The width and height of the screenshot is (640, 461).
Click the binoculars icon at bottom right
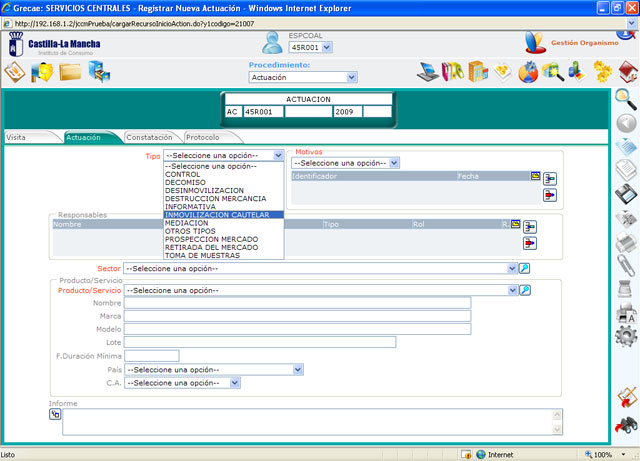[x=626, y=426]
